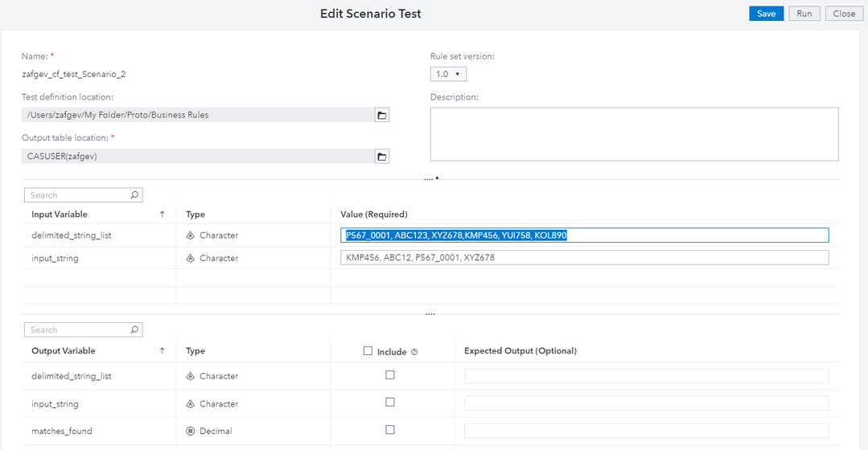Sort output variables with the arrow icon

coord(162,350)
